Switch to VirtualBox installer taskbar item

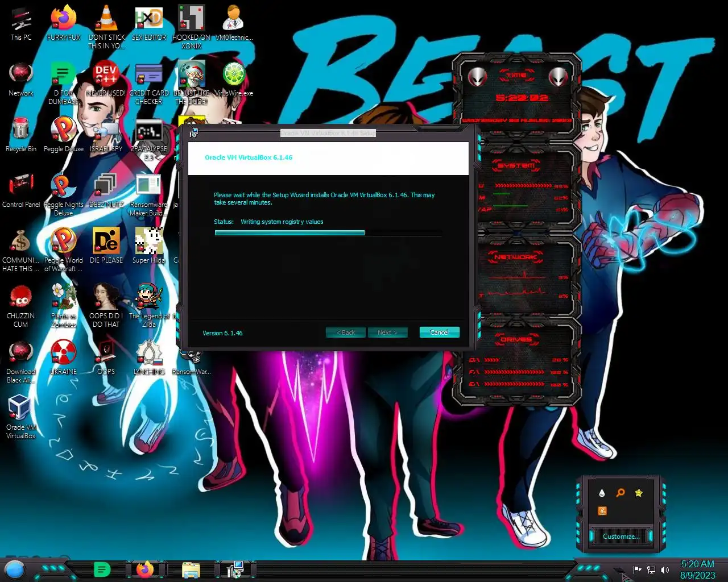click(235, 569)
